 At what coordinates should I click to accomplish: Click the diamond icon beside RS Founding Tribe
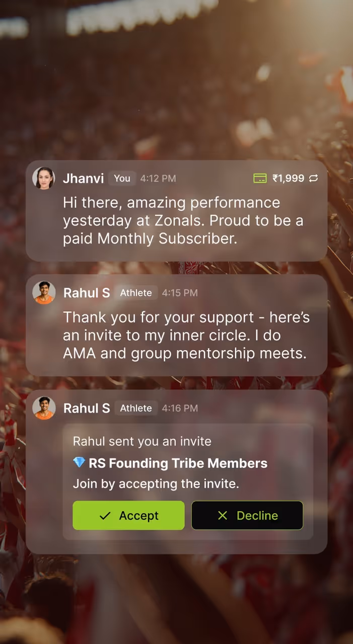point(79,463)
